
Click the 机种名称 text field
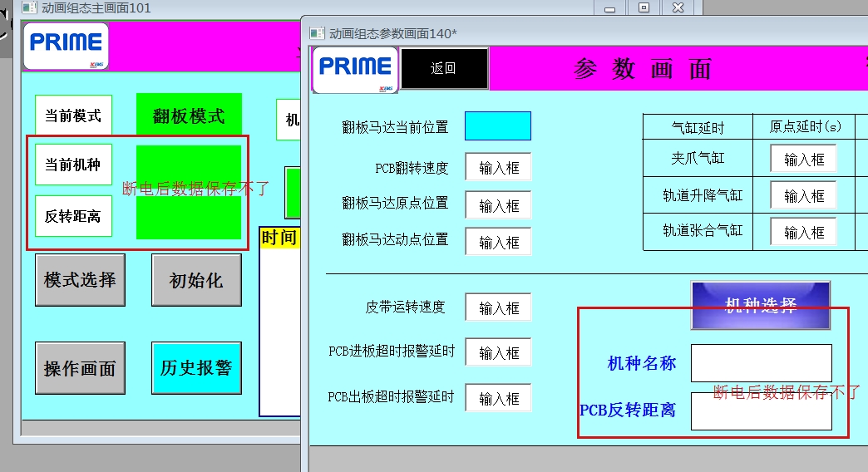click(761, 363)
